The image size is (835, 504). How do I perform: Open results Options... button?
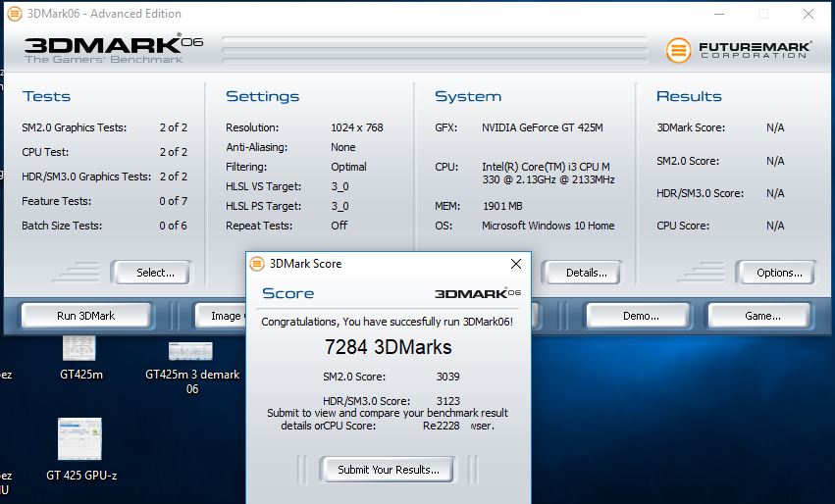point(778,273)
